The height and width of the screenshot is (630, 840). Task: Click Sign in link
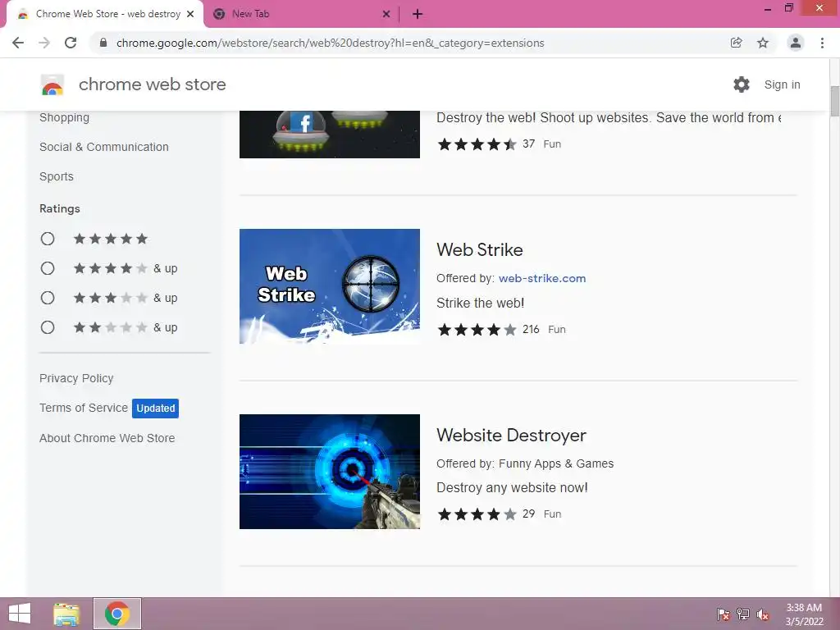[x=782, y=84]
